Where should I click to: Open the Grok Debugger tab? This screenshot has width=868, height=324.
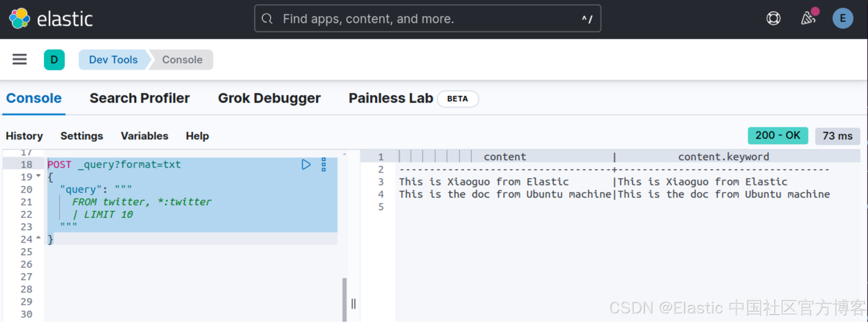coord(269,98)
